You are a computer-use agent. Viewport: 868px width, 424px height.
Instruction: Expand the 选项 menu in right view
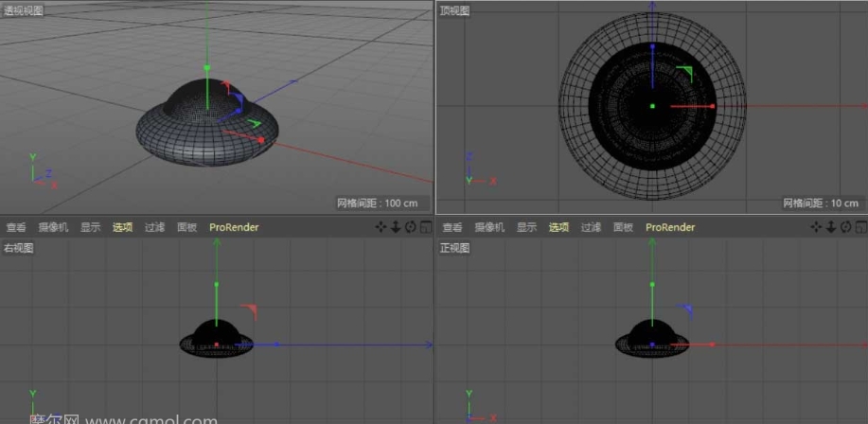pyautogui.click(x=123, y=227)
